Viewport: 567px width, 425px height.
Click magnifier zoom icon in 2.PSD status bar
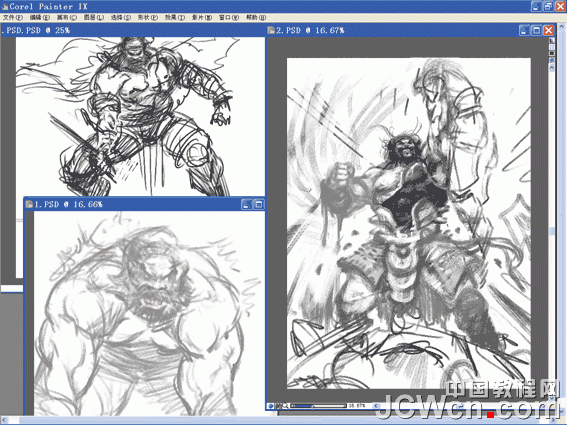(x=285, y=406)
